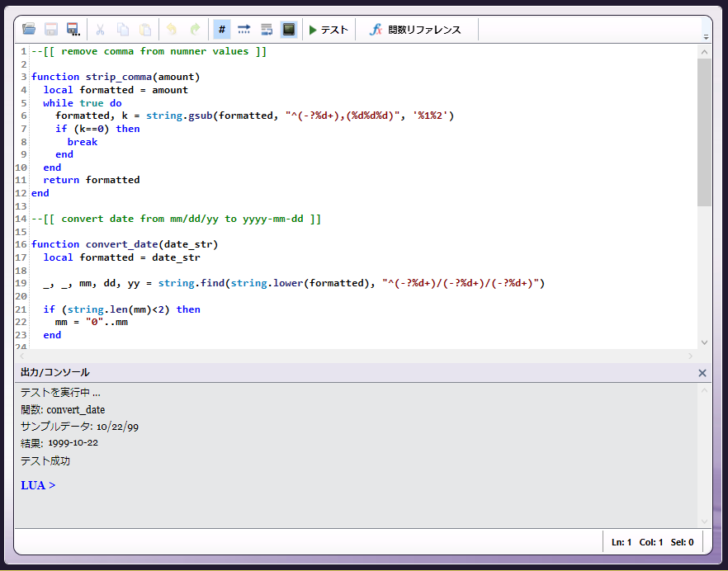Viewport: 728px width, 571px height.
Task: Click 'if (k==0) then' on line 7
Action: (x=97, y=129)
